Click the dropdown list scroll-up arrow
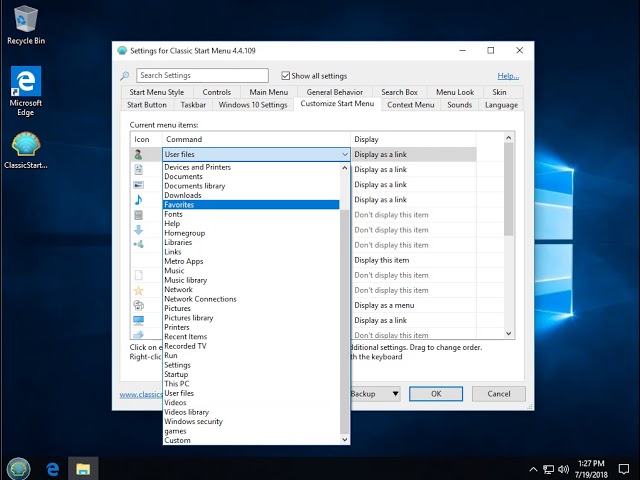The height and width of the screenshot is (480, 640). (344, 167)
